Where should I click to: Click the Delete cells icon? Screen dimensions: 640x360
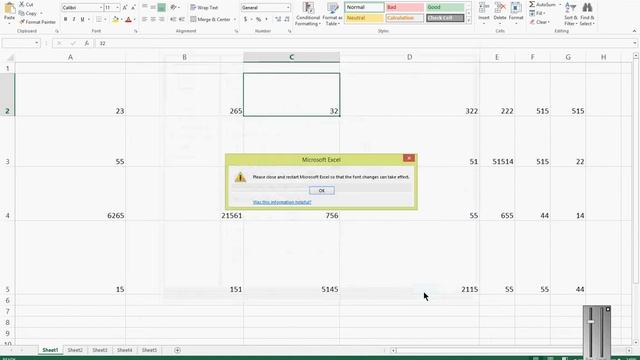coord(500,8)
